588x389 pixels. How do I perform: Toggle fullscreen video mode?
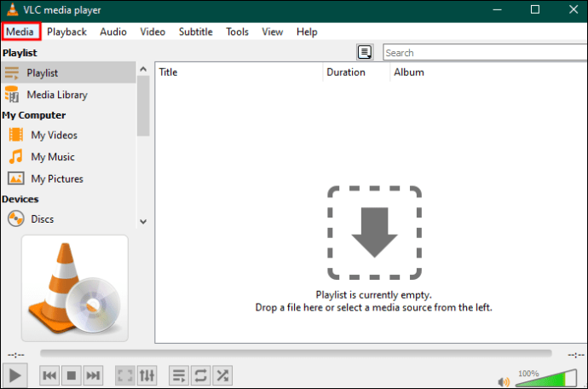coord(125,374)
